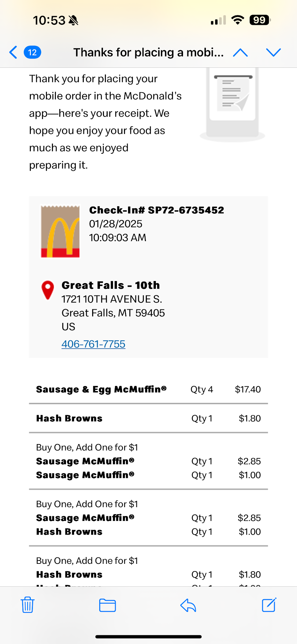Tap the McDonald's receipt logo
The height and width of the screenshot is (644, 297).
pos(60,231)
